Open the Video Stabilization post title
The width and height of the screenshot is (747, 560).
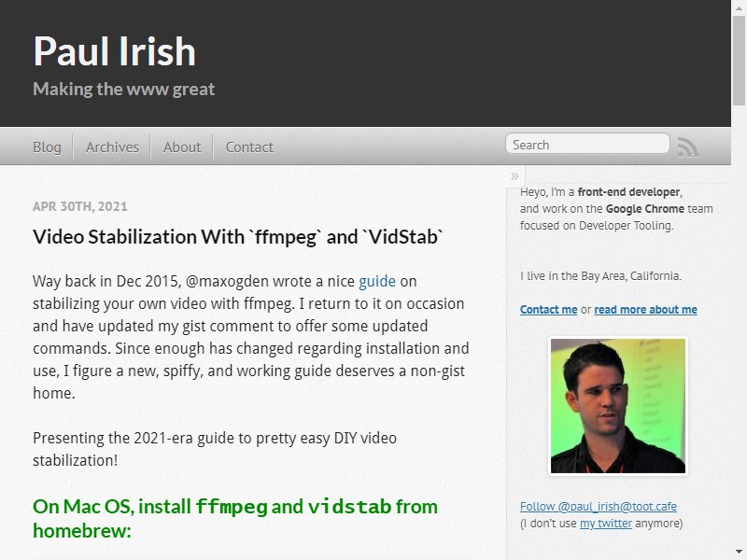coord(238,237)
